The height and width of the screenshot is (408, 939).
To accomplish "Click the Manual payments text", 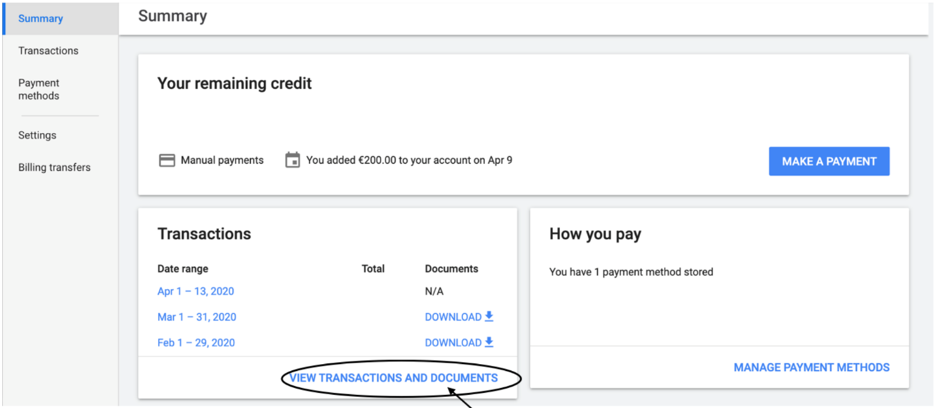I will 222,161.
